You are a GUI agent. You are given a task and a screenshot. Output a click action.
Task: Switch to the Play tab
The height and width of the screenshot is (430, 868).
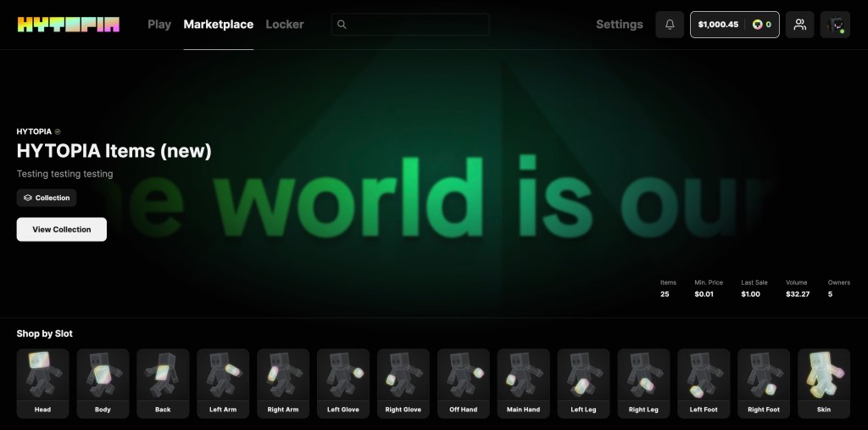pos(159,25)
